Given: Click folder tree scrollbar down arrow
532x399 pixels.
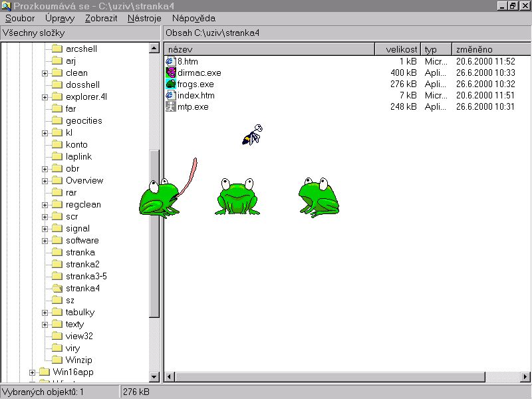Looking at the screenshot, I should (x=154, y=378).
